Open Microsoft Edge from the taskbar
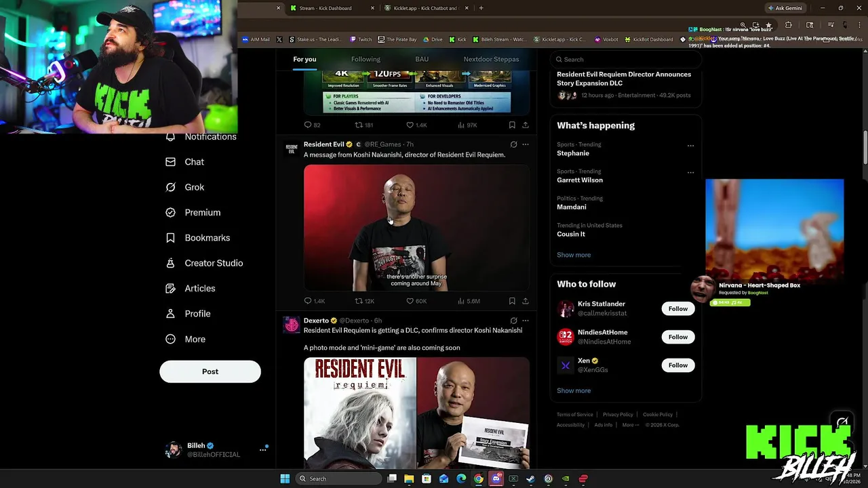 (x=461, y=479)
